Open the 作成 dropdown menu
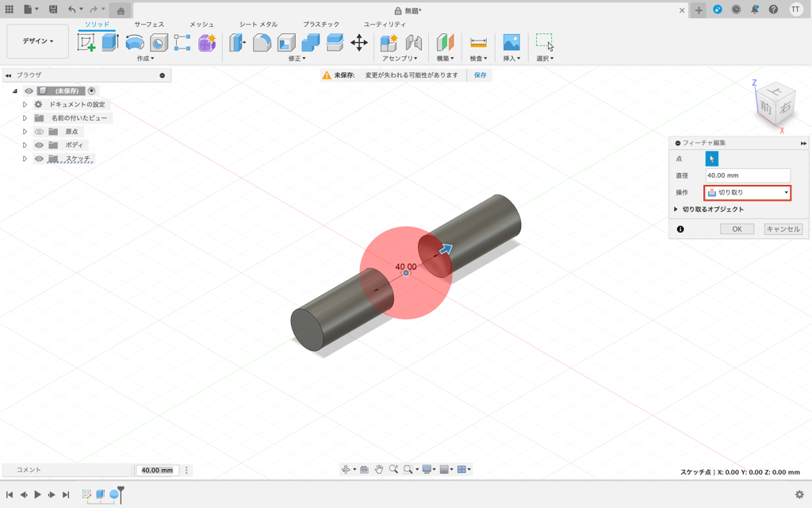Image resolution: width=812 pixels, height=508 pixels. point(146,59)
